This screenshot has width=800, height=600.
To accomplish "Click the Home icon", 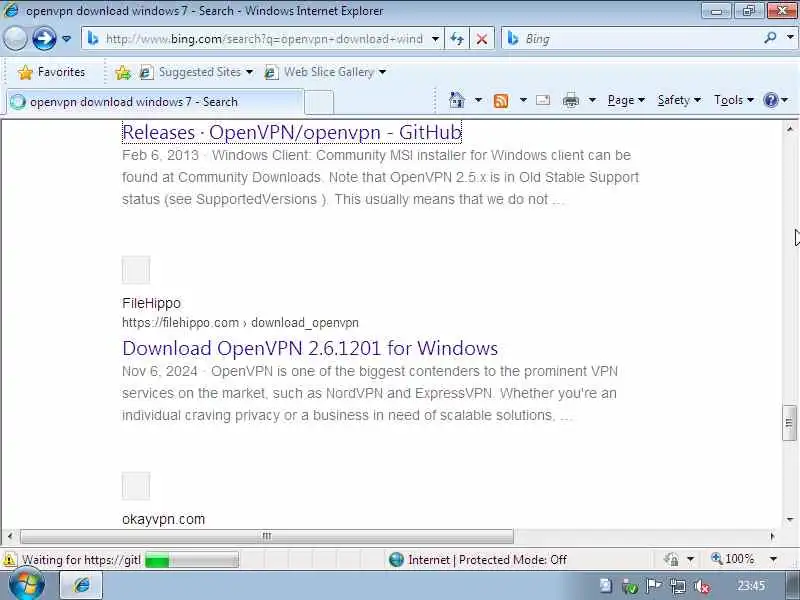I will [457, 100].
